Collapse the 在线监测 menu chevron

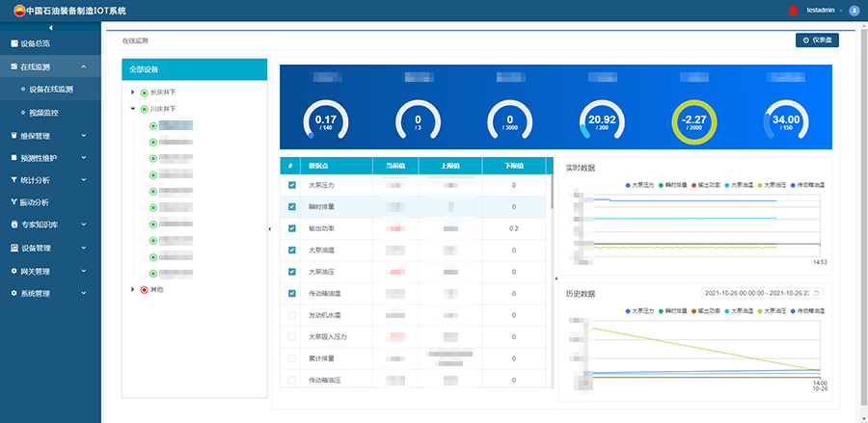[x=84, y=66]
